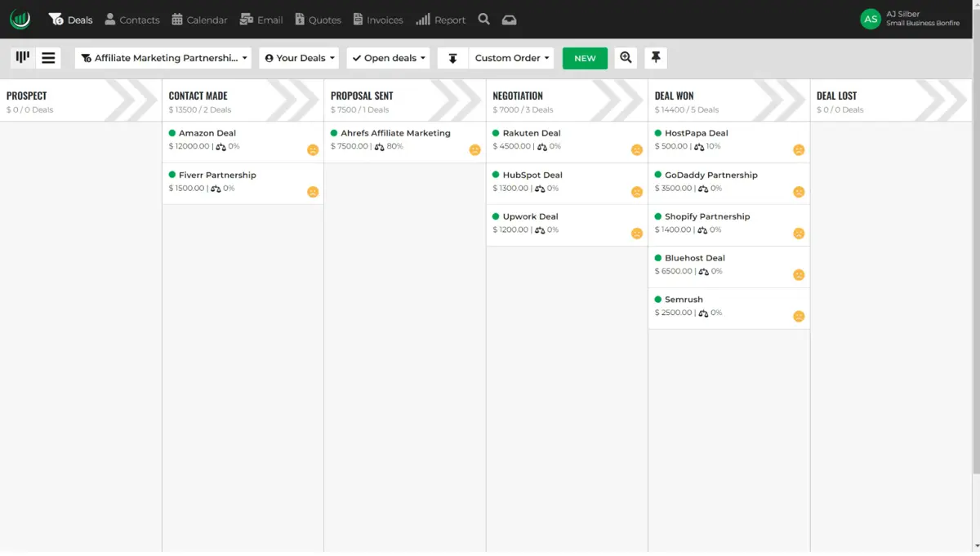980x556 pixels.
Task: Click the PROSPECT stage header
Action: click(81, 100)
